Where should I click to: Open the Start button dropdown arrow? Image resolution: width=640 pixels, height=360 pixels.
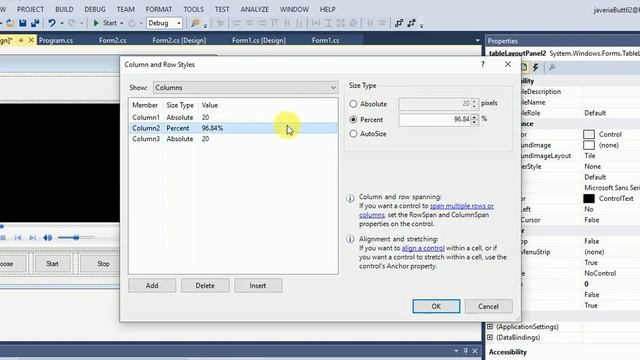[x=122, y=24]
